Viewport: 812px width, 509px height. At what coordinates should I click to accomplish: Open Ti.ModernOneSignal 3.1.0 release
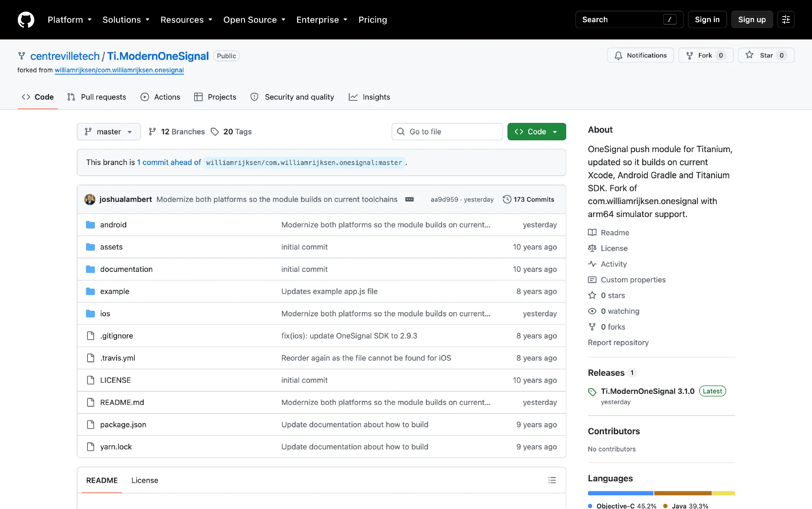[647, 391]
